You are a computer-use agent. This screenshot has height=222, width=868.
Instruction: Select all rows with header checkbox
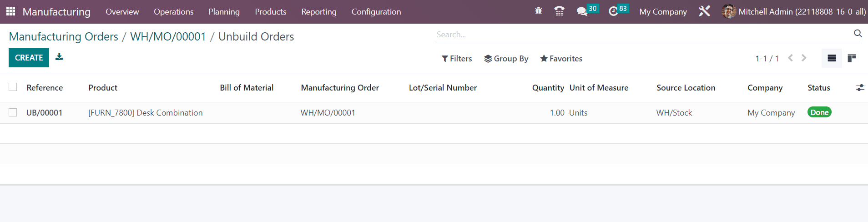[13, 87]
